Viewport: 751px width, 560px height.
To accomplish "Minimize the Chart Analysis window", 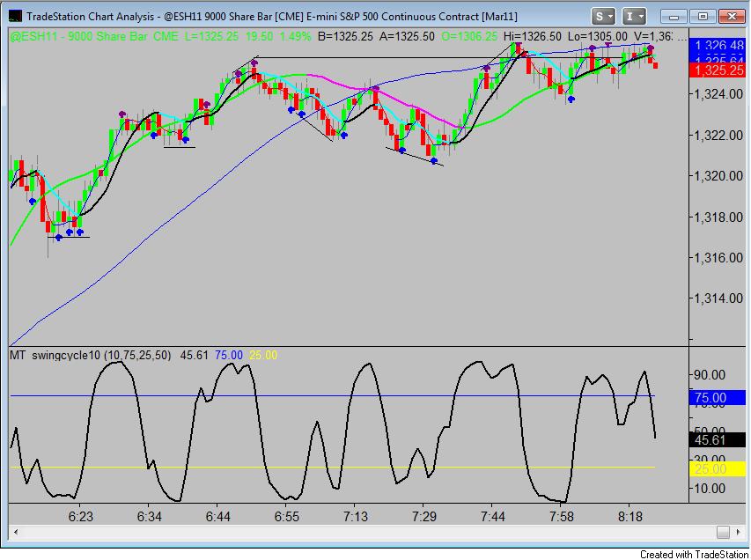I will click(674, 17).
